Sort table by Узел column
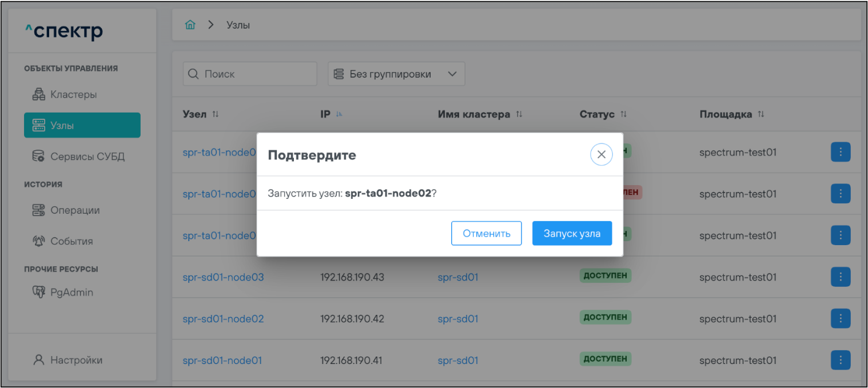Image resolution: width=868 pixels, height=388 pixels. tap(216, 114)
